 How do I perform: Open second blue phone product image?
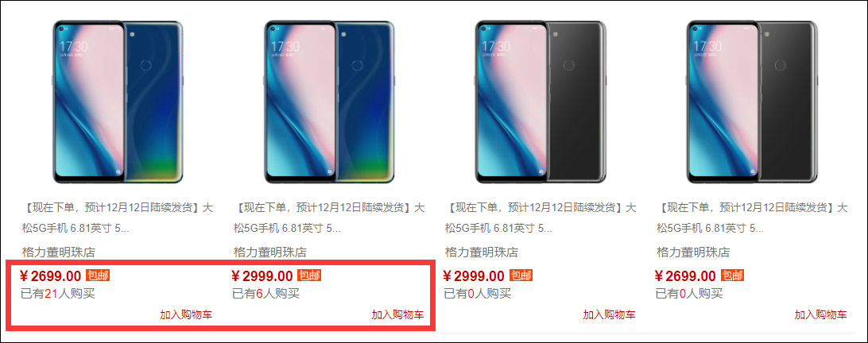(x=329, y=102)
